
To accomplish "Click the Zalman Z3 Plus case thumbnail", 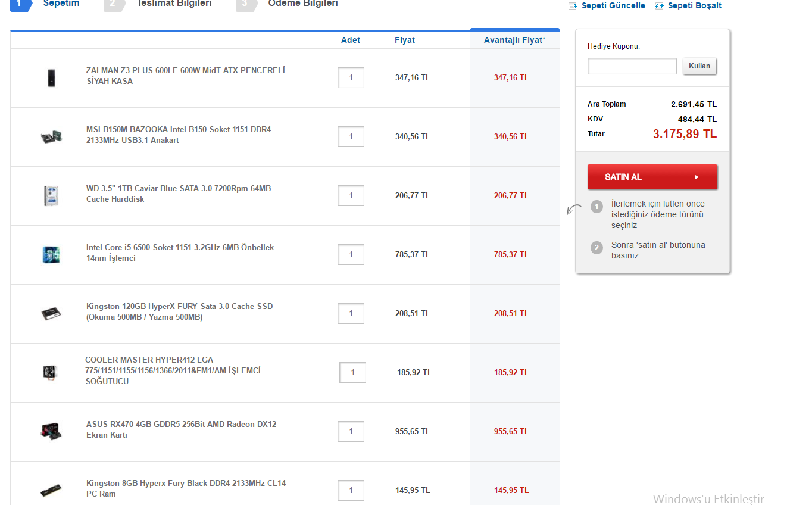I will tap(51, 77).
